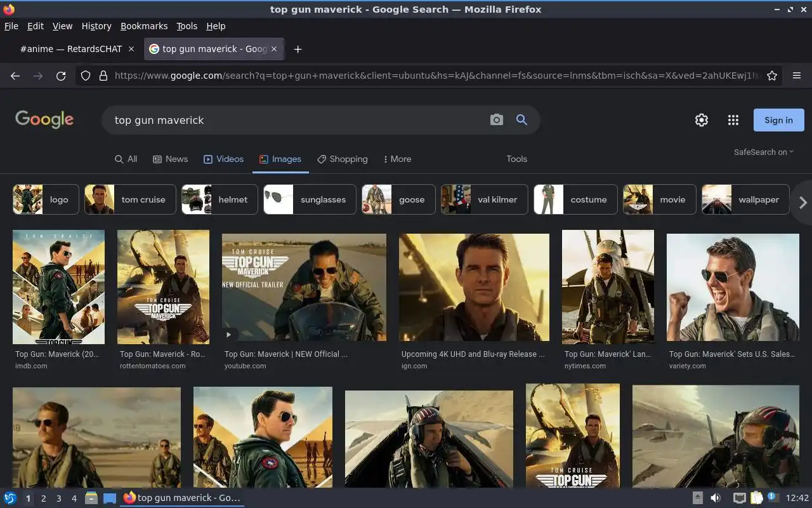This screenshot has width=812, height=508.
Task: Switch to the News results tab
Action: (x=170, y=159)
